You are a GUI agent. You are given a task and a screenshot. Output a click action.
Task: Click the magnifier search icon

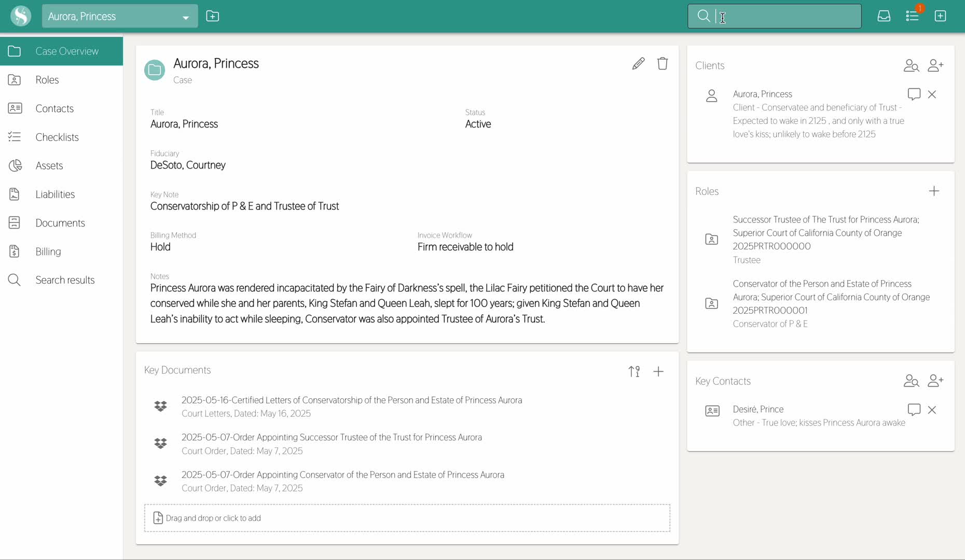coord(704,16)
